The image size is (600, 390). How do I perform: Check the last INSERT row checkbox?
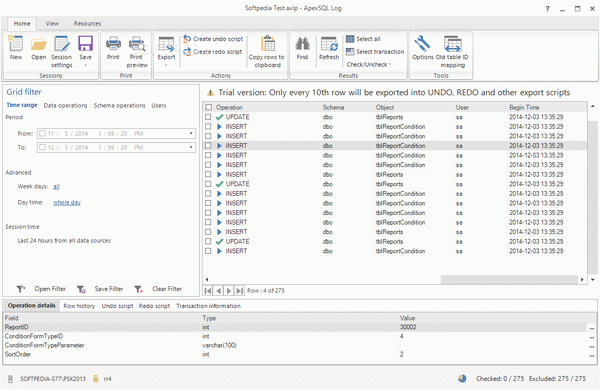coord(208,251)
